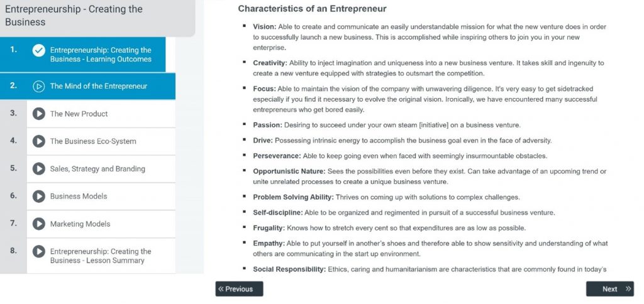Select The Mind of the Entrepreneur lesson
This screenshot has width=644, height=304.
99,86
